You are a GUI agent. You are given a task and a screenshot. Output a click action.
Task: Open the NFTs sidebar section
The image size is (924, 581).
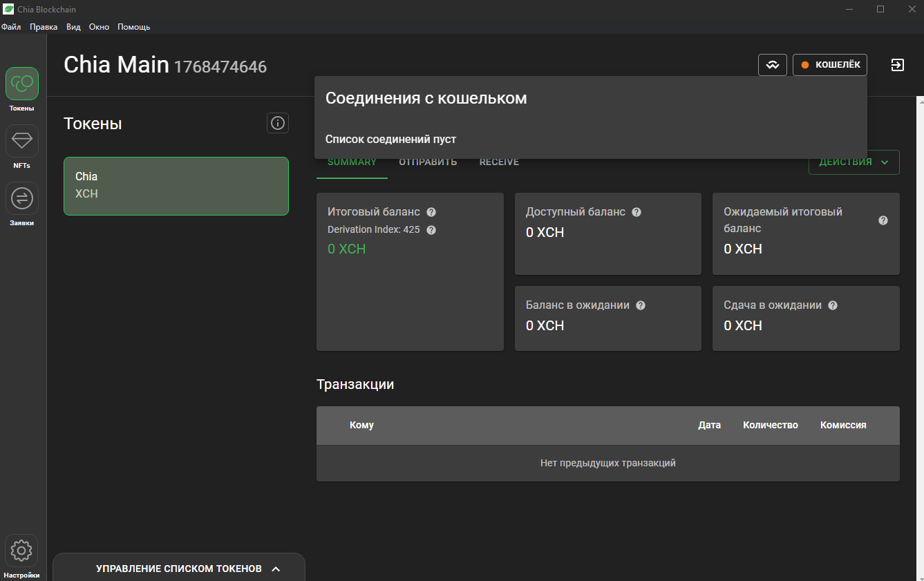click(x=22, y=141)
